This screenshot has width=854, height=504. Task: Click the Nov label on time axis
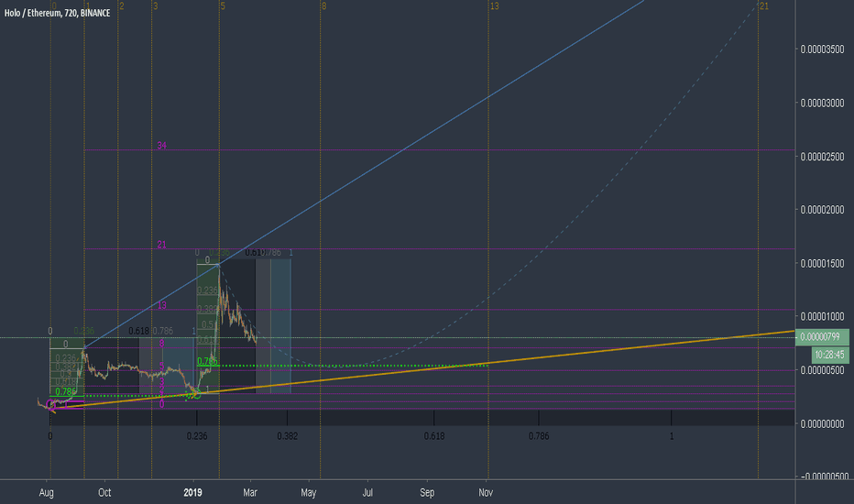(x=486, y=493)
